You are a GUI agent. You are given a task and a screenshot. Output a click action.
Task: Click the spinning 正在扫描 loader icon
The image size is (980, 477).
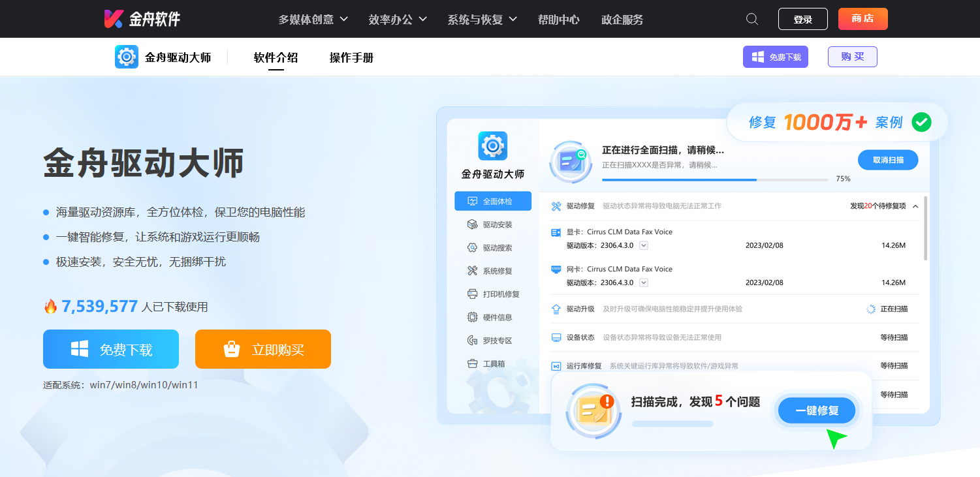[871, 309]
